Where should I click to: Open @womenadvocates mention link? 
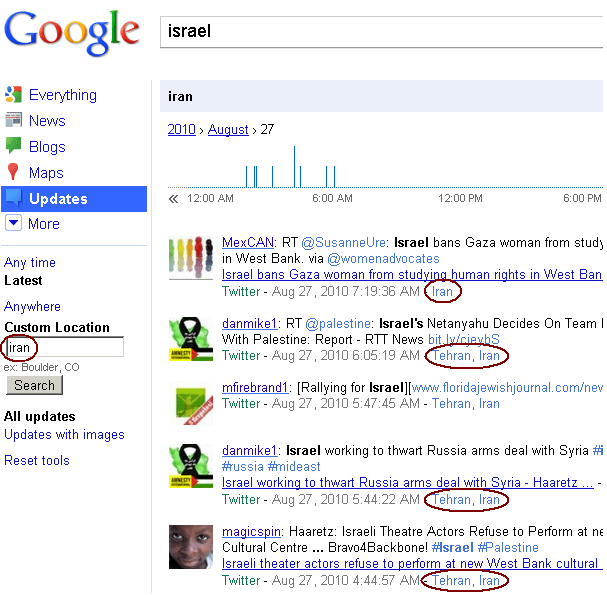tap(383, 258)
